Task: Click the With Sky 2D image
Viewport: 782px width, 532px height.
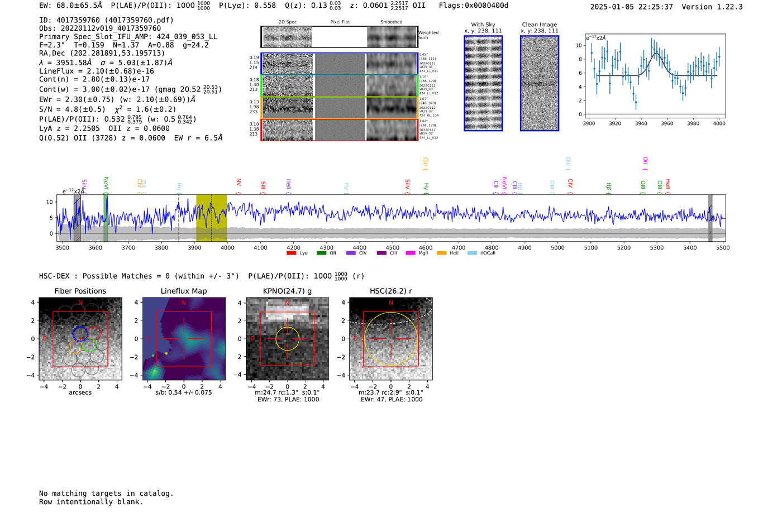Action: coord(483,83)
